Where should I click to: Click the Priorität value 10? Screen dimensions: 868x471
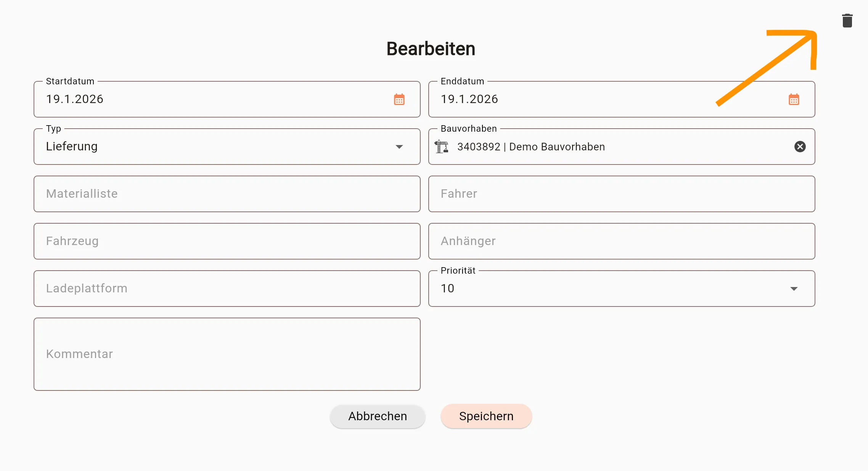click(x=447, y=289)
